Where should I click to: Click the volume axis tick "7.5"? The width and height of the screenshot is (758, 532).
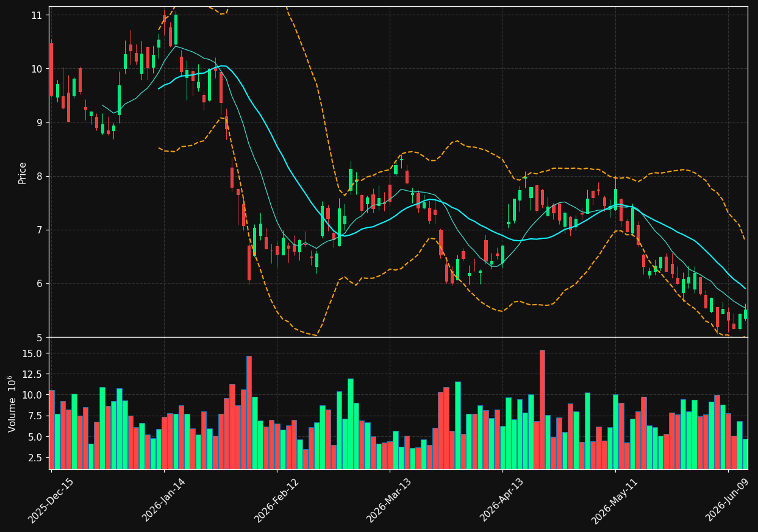pyautogui.click(x=35, y=416)
